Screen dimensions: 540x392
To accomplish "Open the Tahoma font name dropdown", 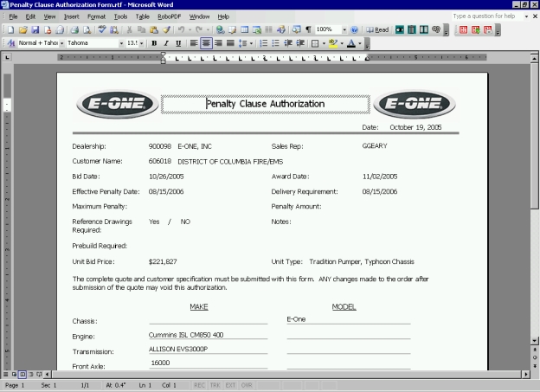I will [x=121, y=43].
